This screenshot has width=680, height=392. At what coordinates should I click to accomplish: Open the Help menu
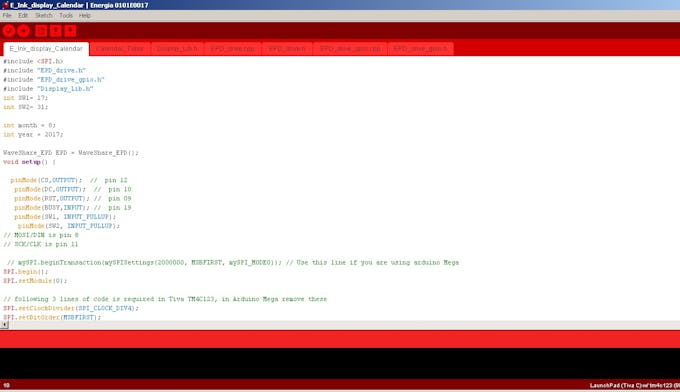(85, 16)
